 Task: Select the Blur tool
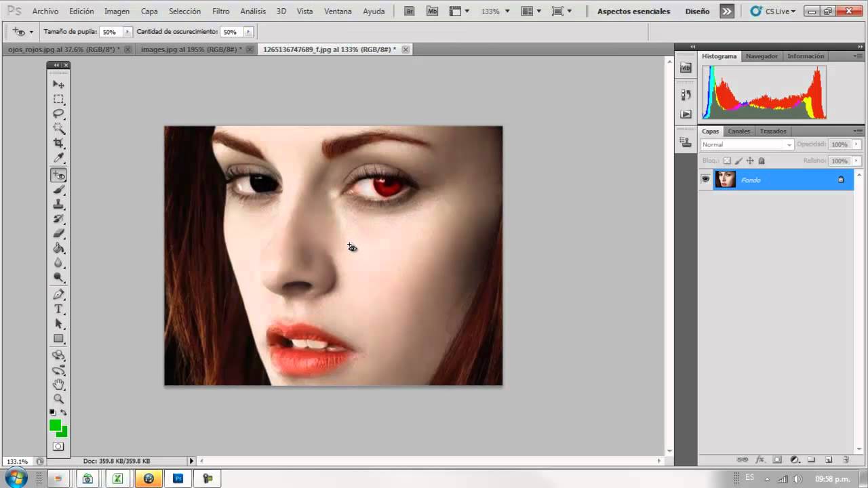(x=59, y=263)
